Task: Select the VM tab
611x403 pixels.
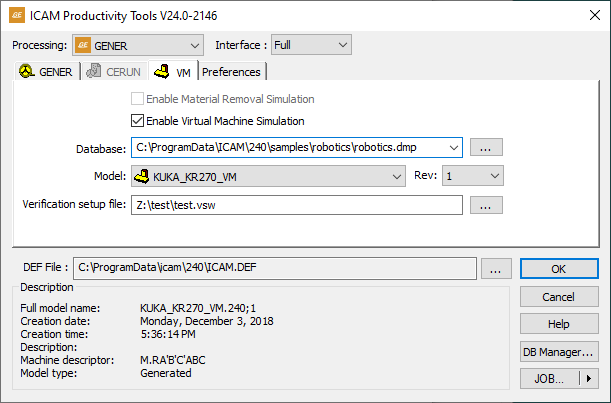Action: coord(173,71)
